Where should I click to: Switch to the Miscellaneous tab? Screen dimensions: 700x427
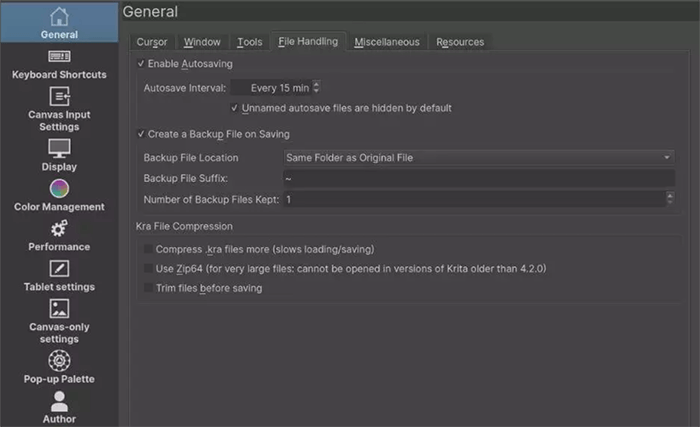tap(387, 42)
